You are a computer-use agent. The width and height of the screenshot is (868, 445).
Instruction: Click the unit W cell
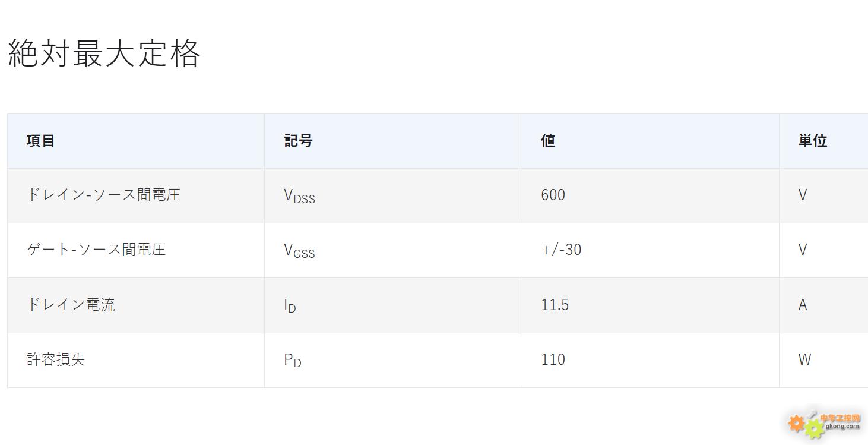click(804, 359)
